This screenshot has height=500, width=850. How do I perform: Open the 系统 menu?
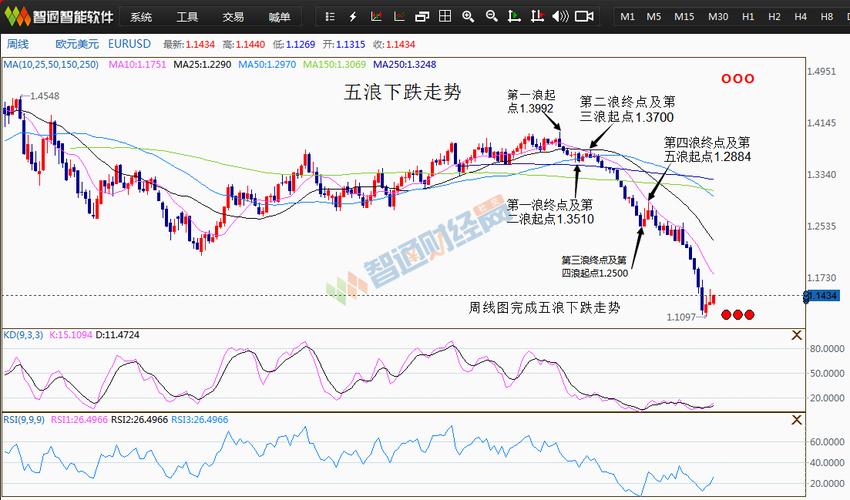coord(141,17)
